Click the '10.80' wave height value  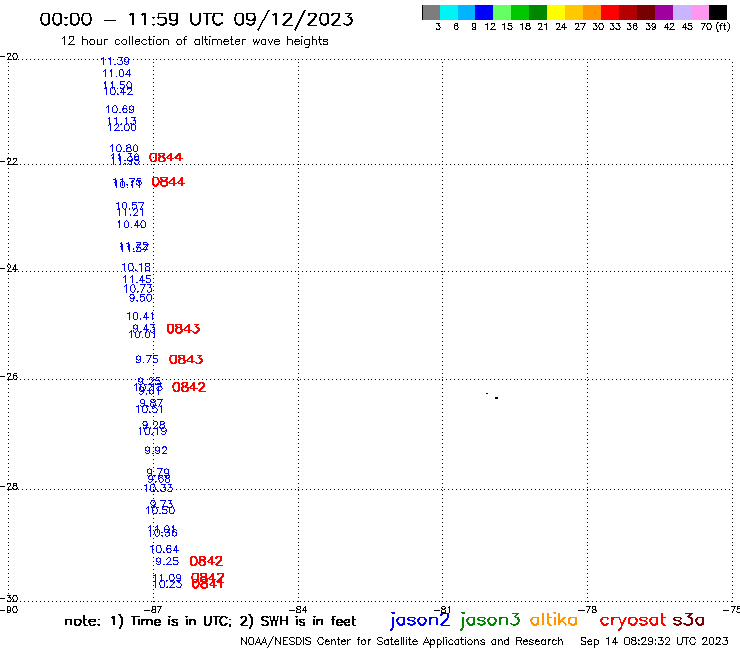pos(124,148)
